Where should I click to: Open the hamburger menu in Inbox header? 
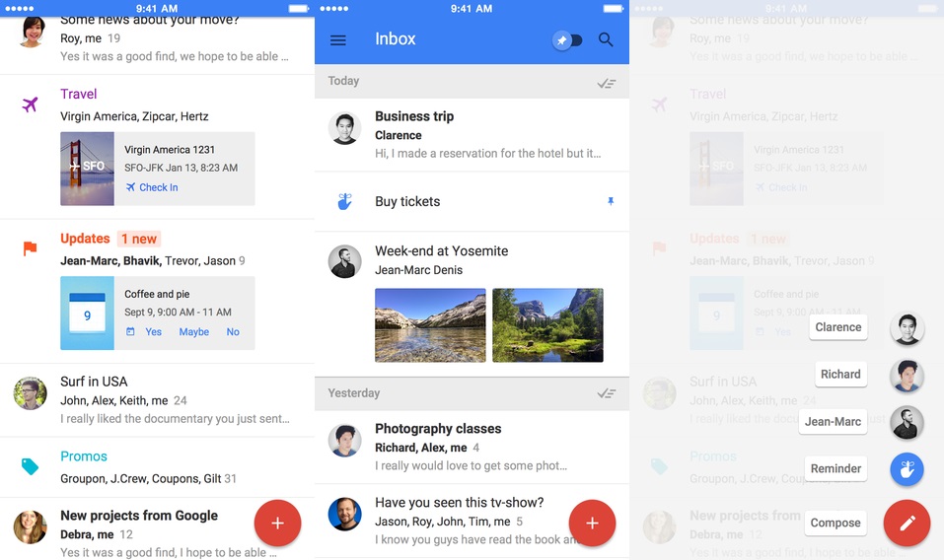(338, 40)
